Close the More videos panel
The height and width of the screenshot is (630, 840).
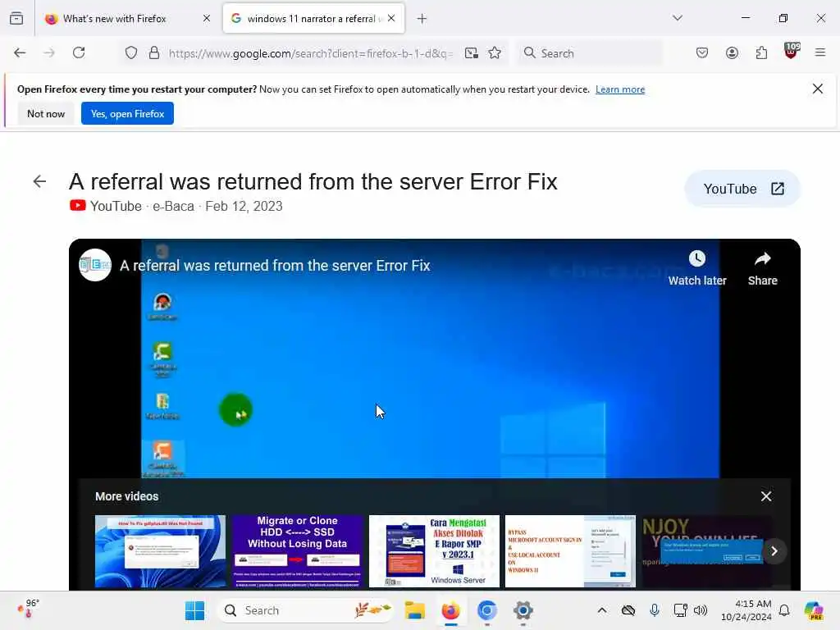pos(766,496)
